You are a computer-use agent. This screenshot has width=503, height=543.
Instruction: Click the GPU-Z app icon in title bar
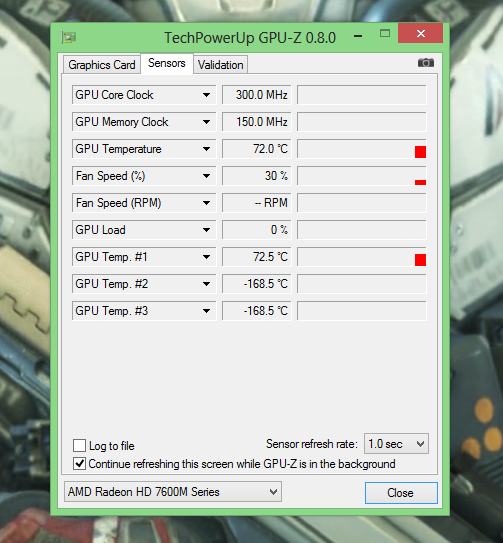pyautogui.click(x=69, y=37)
